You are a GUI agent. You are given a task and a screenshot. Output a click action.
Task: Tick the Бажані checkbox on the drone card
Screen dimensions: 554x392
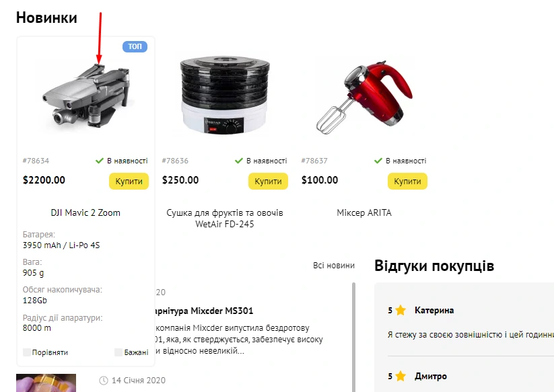tap(118, 352)
